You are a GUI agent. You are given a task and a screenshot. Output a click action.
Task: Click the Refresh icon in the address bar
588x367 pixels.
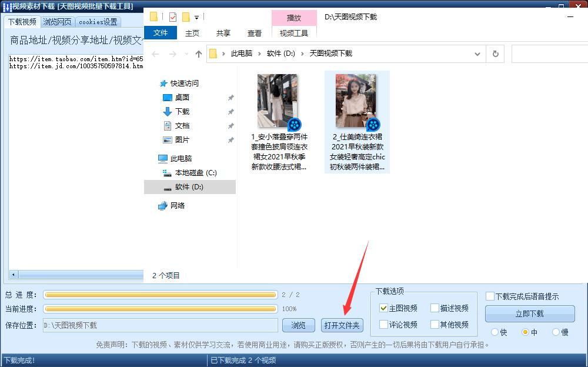(495, 54)
